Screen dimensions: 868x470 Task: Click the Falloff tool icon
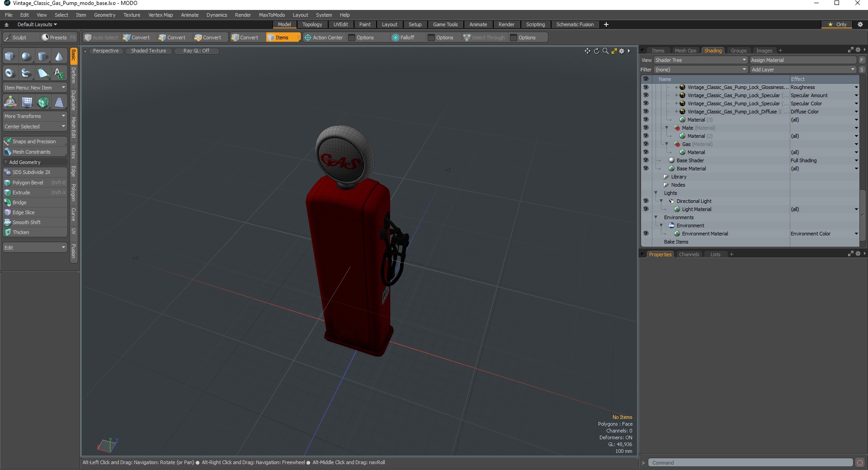(x=403, y=38)
